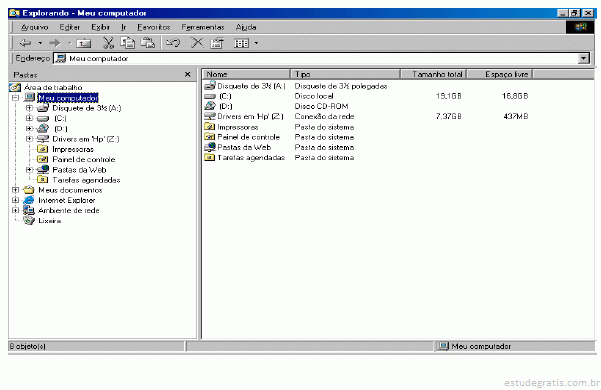The width and height of the screenshot is (601, 390).
Task: Sort by the Tipo column header
Action: pos(345,74)
